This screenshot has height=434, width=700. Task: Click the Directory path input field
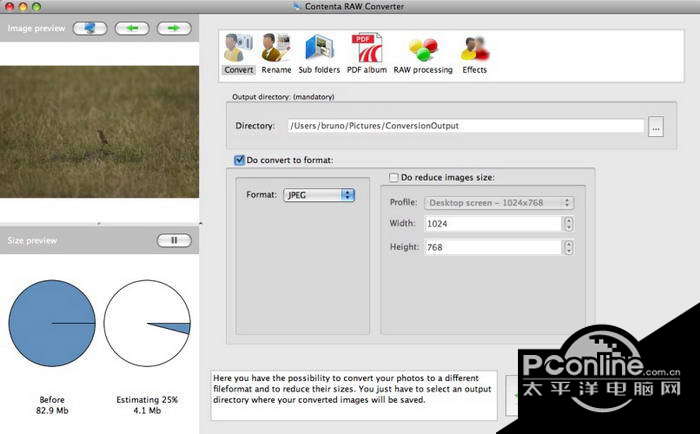[x=466, y=126]
